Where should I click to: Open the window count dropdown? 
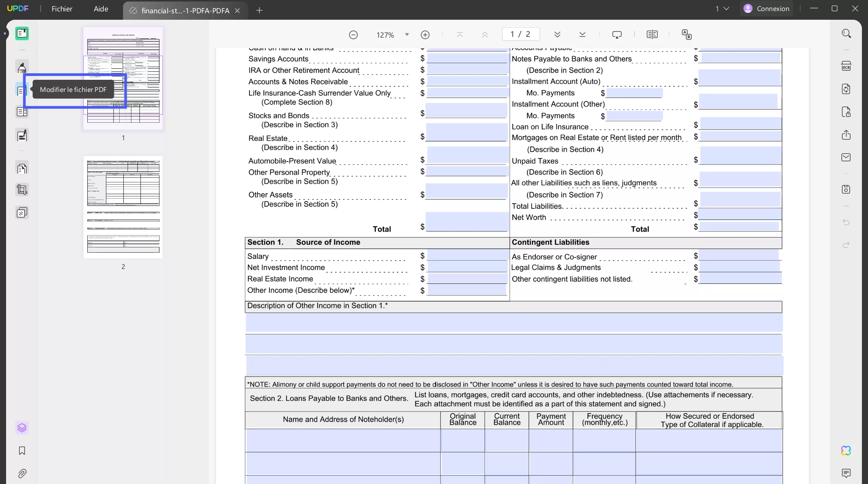pos(722,9)
